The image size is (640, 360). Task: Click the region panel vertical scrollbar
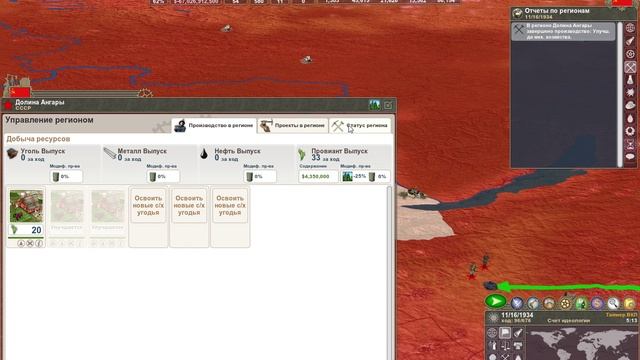coord(389,273)
